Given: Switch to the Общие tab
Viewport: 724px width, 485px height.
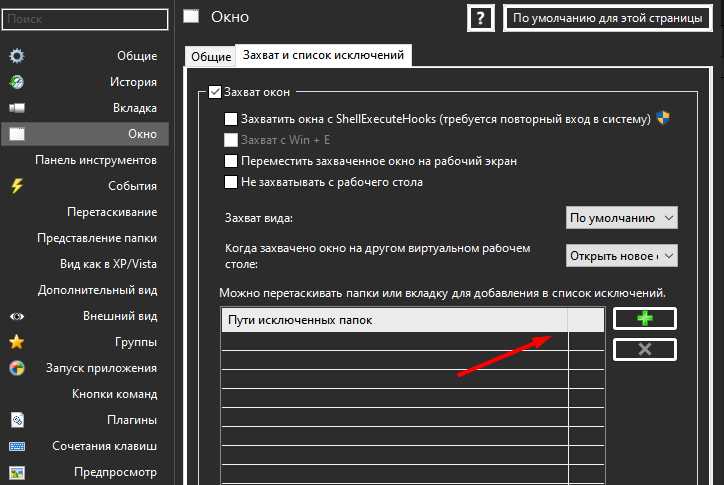Looking at the screenshot, I should click(x=210, y=57).
